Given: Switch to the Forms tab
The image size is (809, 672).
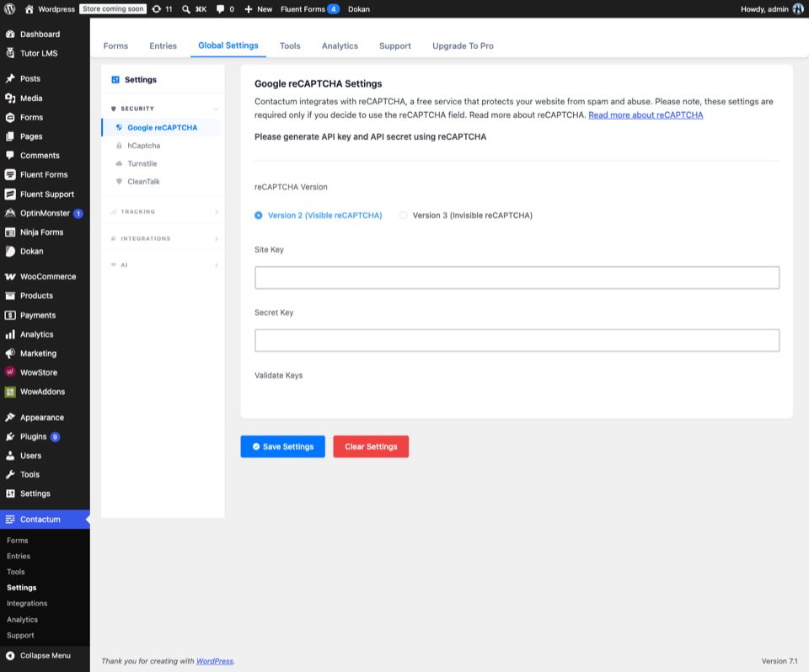Looking at the screenshot, I should coord(115,46).
